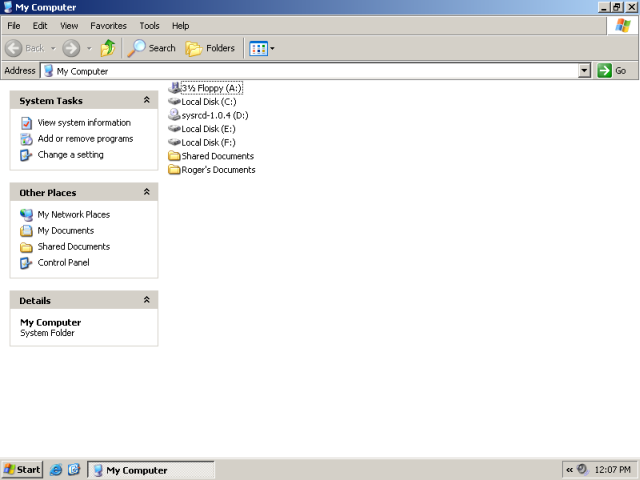
Task: Open the Views dropdown arrow
Action: pyautogui.click(x=272, y=49)
